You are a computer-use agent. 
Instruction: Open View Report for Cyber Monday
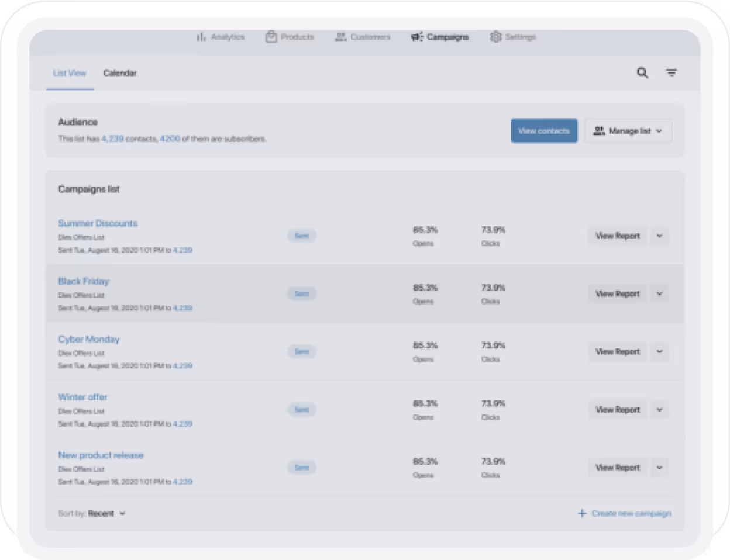pyautogui.click(x=617, y=351)
